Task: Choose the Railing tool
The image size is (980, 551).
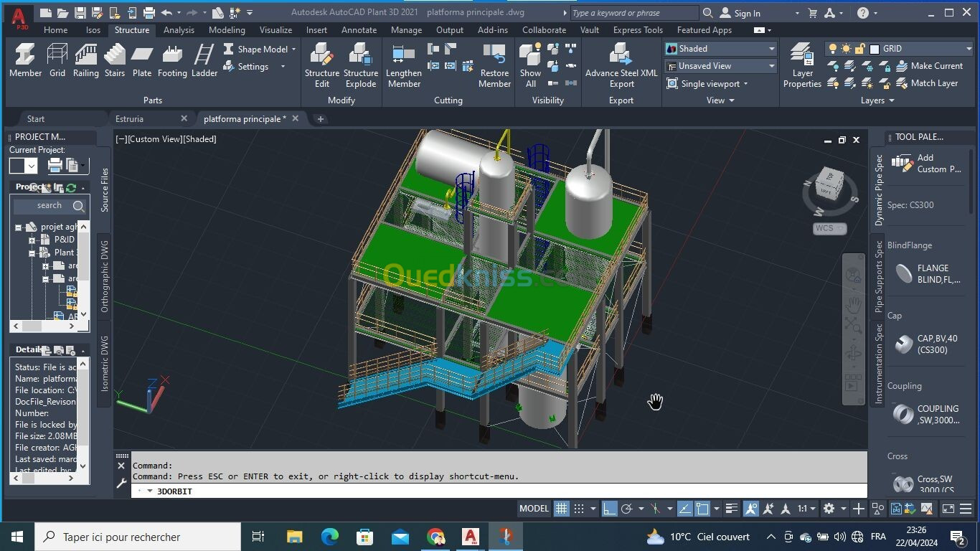Action: click(x=85, y=60)
